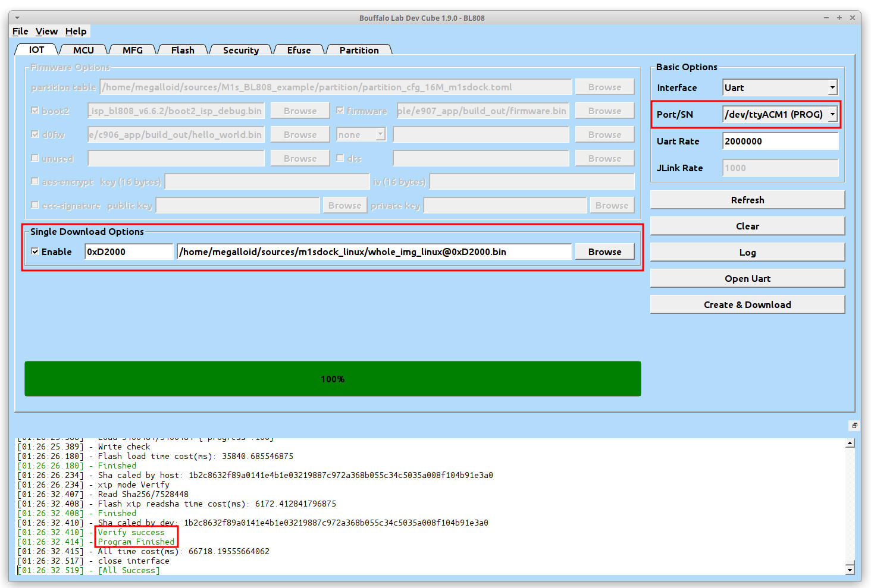Toggle the unused checkbox

click(35, 158)
